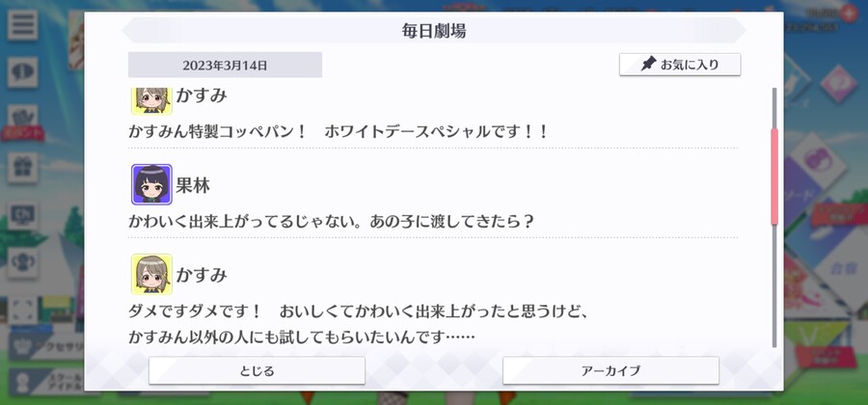Pin this episode with お気に入り button
Screen dimensions: 868x405
pyautogui.click(x=680, y=65)
